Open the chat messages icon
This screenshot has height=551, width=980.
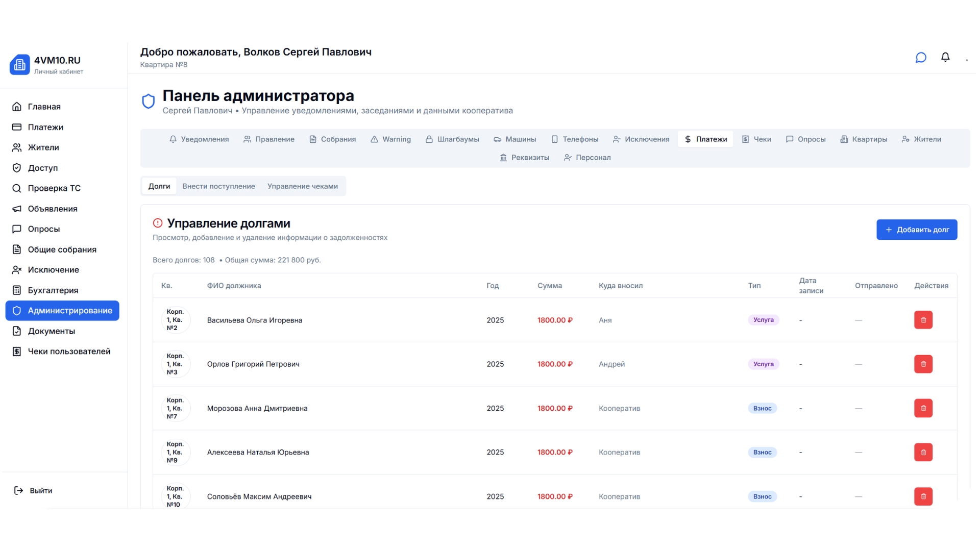click(921, 57)
